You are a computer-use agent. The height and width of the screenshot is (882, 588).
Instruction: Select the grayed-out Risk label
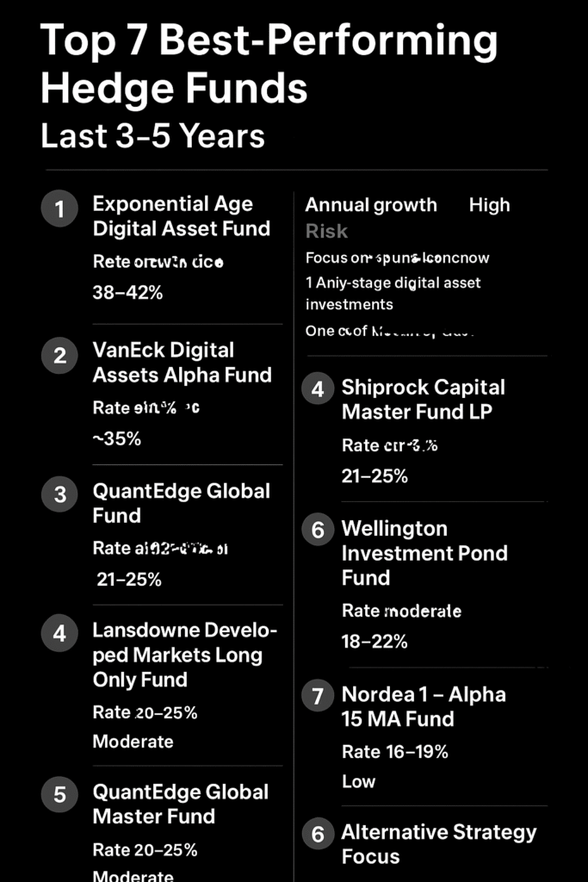tap(326, 231)
